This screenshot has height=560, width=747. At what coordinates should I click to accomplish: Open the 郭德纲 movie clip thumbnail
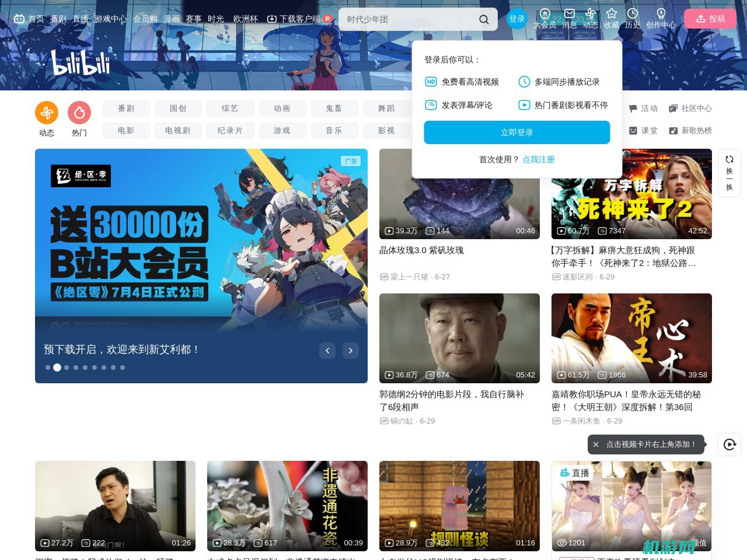coord(459,338)
